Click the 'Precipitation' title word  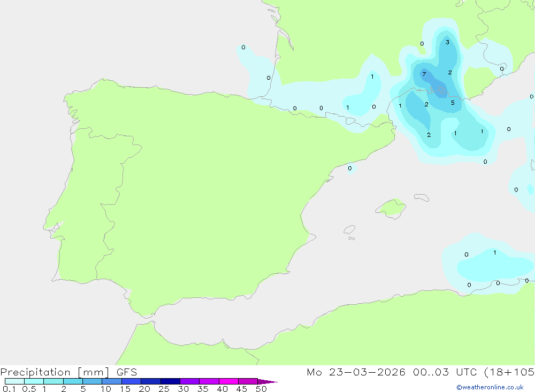click(35, 372)
